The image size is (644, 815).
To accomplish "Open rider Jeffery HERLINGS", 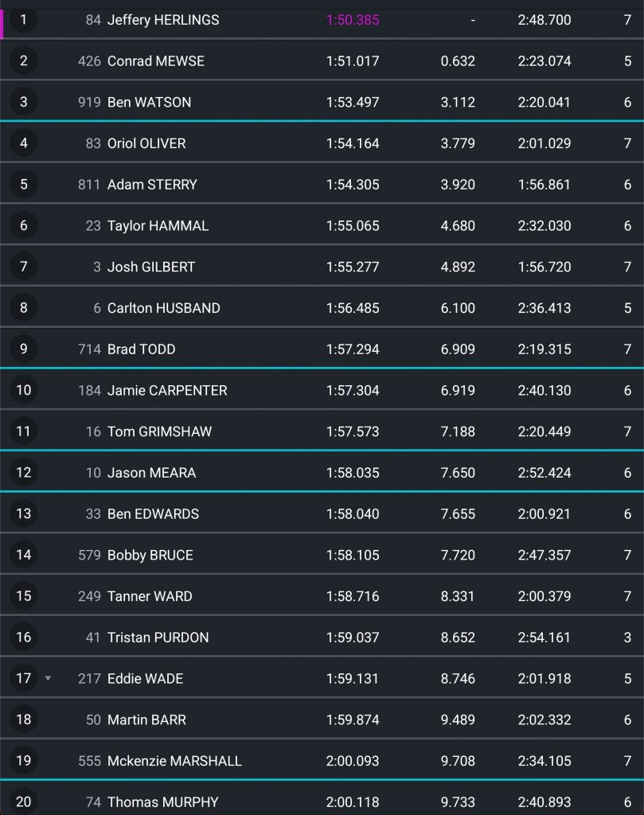I will 163,20.
